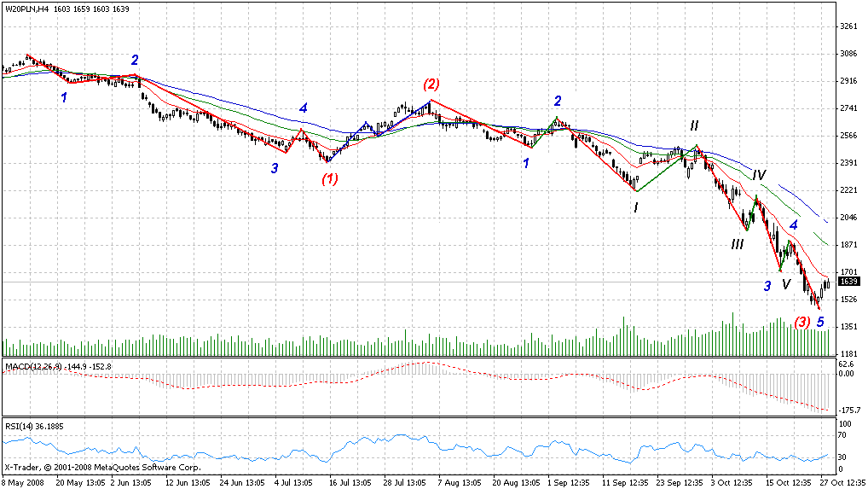The height and width of the screenshot is (489, 868).
Task: Click the MACD zero level 0.00 label
Action: 847,373
